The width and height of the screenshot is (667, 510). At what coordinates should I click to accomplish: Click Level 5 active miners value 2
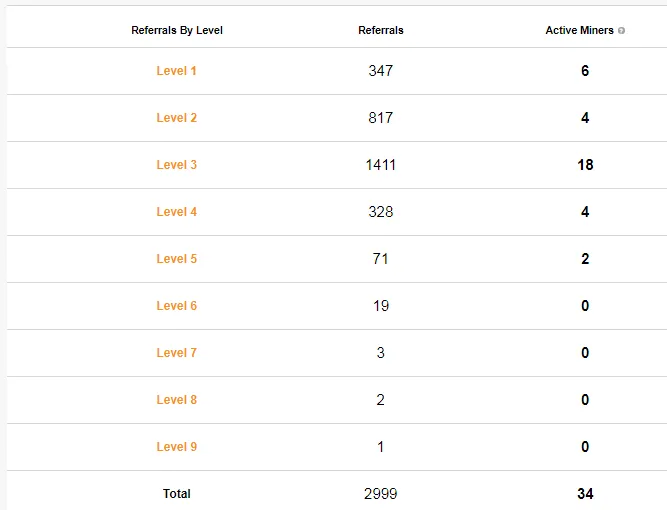pos(585,259)
